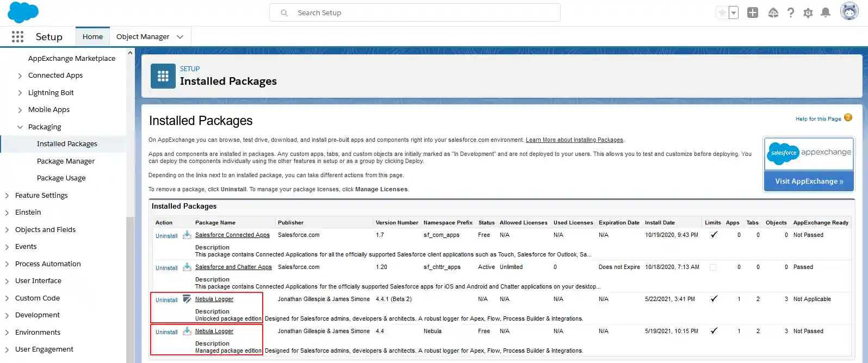The image size is (868, 363).
Task: Expand the Connected Apps tree node
Action: tap(20, 76)
